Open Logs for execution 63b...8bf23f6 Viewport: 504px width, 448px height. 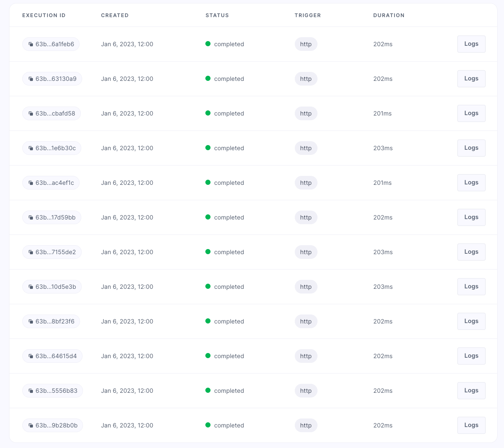[x=471, y=321]
